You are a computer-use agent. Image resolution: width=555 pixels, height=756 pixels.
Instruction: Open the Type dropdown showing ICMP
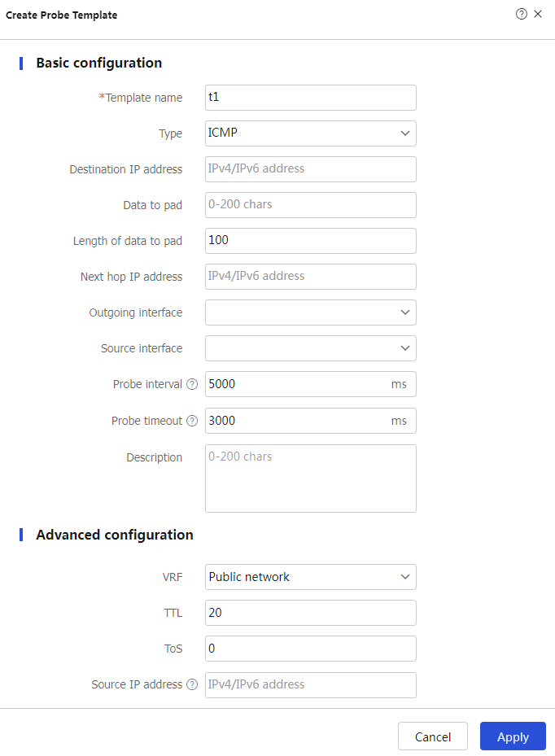[310, 133]
